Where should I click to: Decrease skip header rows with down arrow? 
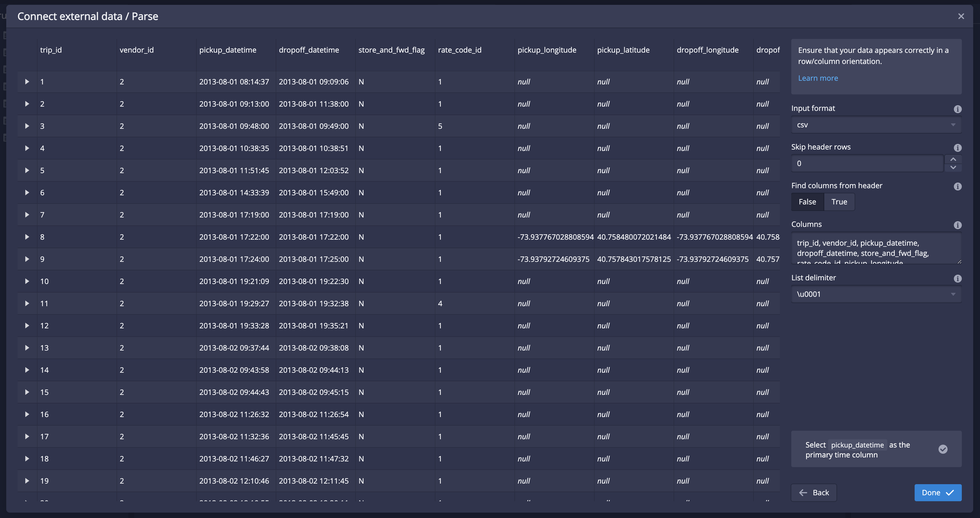(x=953, y=167)
